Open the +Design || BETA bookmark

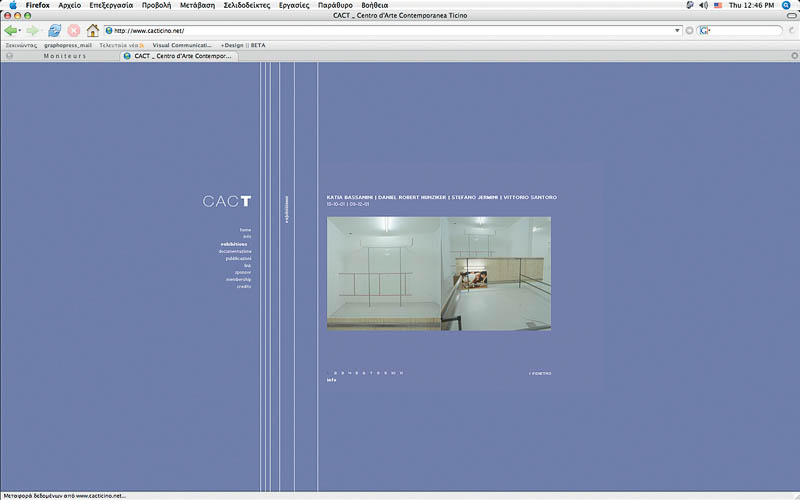coord(243,45)
